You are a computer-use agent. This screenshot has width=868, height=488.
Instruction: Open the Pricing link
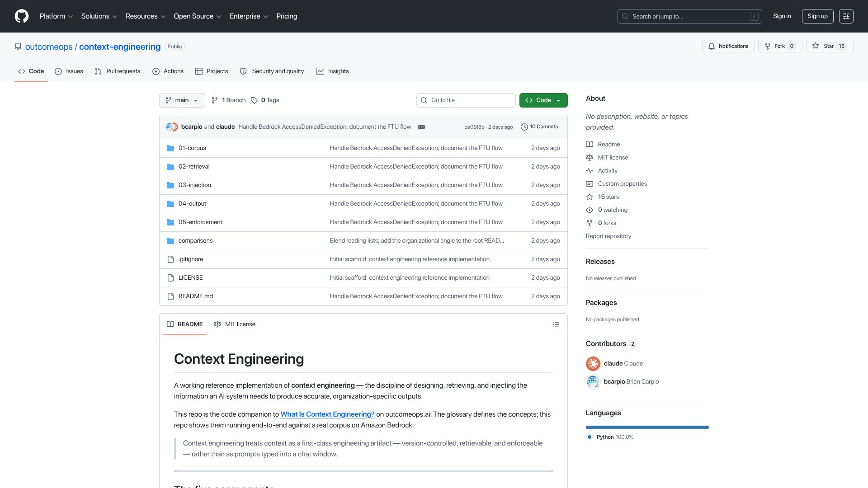coord(287,16)
